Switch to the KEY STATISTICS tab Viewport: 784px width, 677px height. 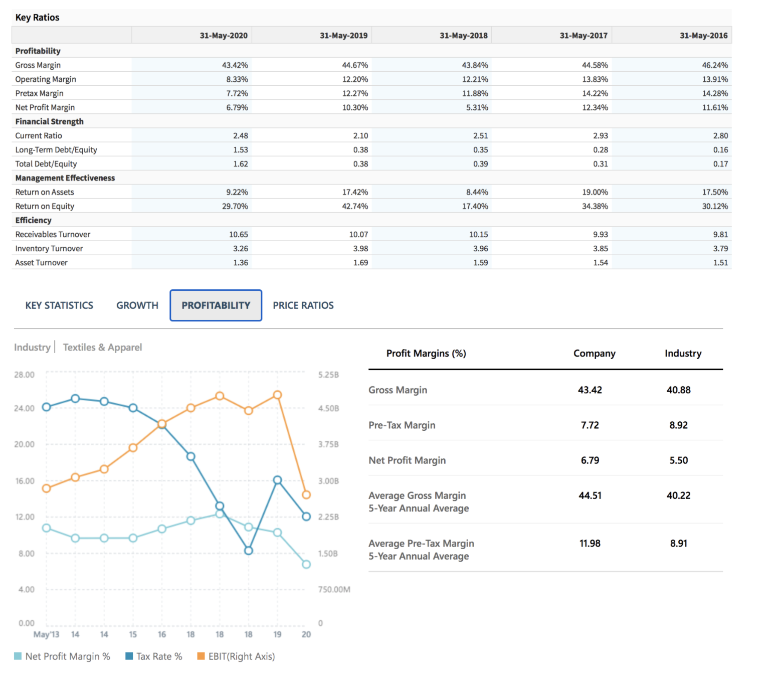pos(58,305)
